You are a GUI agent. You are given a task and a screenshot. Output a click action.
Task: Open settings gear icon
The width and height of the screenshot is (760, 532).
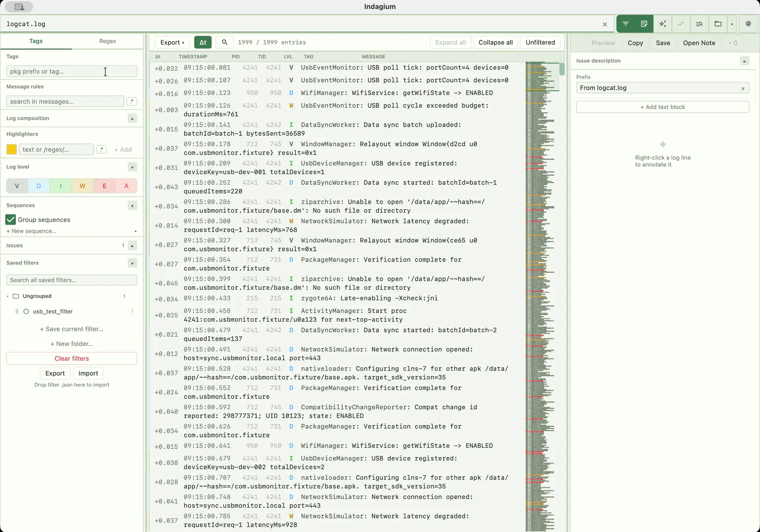748,24
